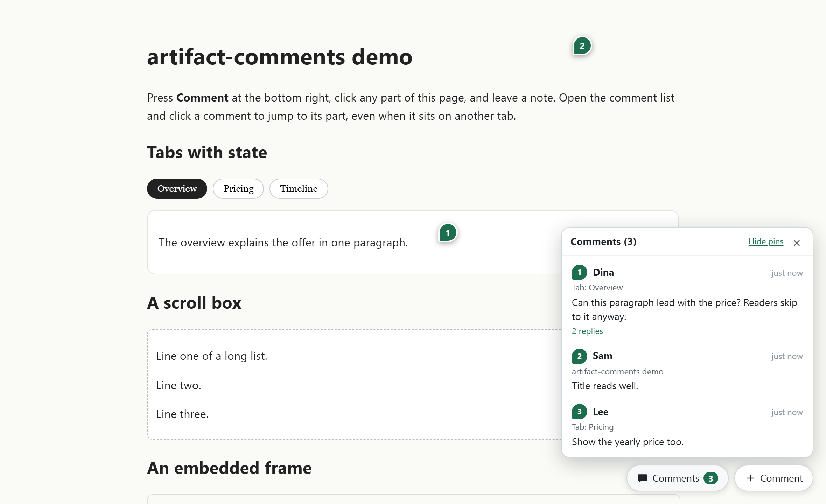
Task: Close the Comments panel with the X
Action: [x=797, y=243]
